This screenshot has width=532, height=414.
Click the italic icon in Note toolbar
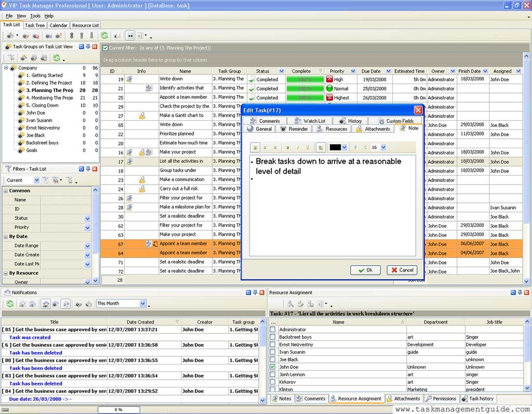point(298,147)
